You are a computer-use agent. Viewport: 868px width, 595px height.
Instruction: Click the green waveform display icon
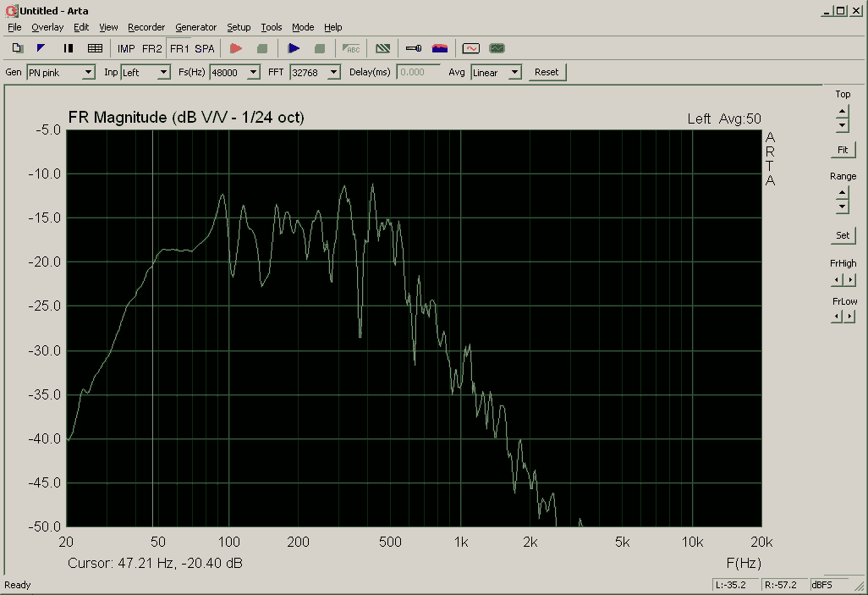(x=497, y=48)
